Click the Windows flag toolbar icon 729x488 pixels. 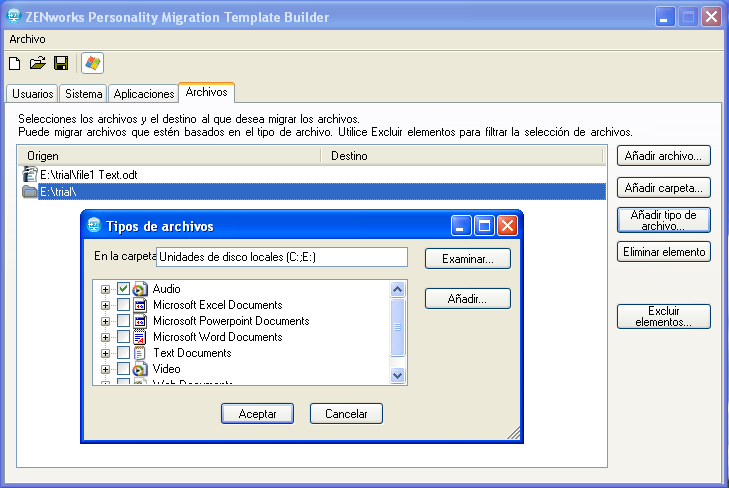[x=93, y=63]
